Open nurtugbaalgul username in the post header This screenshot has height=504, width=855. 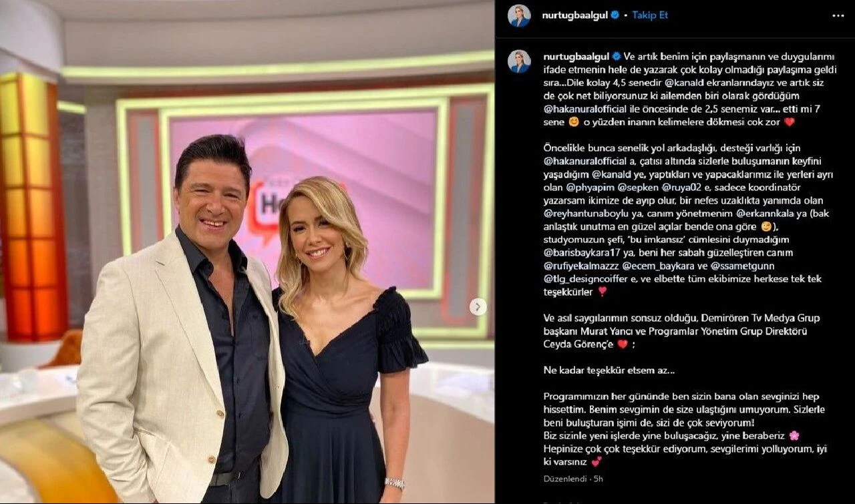click(576, 15)
